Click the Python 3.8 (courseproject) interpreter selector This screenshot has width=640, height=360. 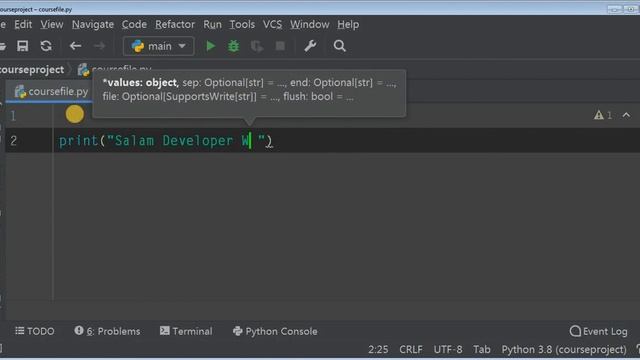[564, 349]
